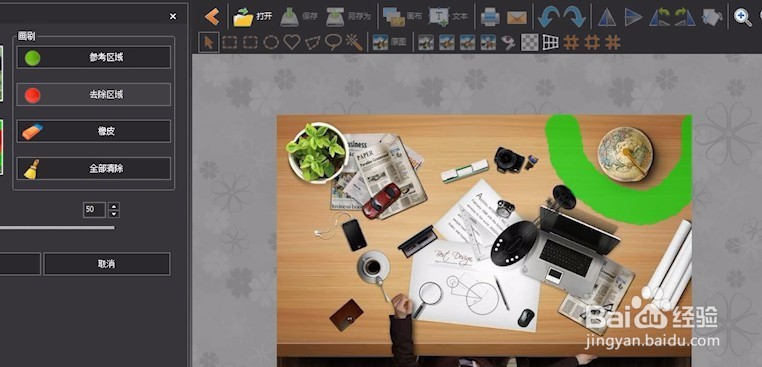The image size is (762, 367).
Task: Click the 取消 cancel button
Action: tap(107, 264)
